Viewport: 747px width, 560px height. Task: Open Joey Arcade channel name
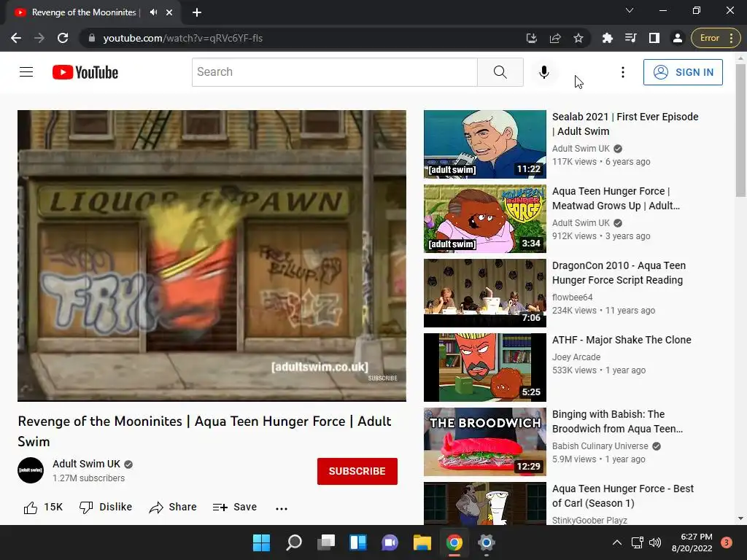coord(576,357)
